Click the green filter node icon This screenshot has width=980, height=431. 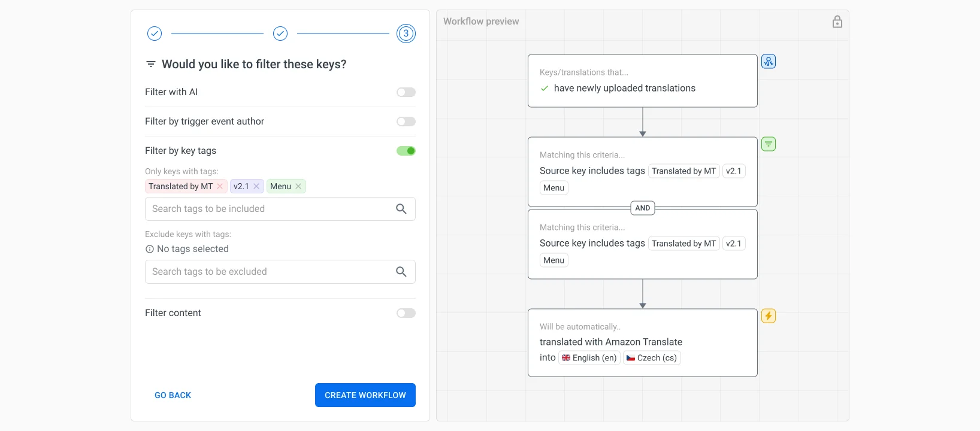tap(768, 144)
